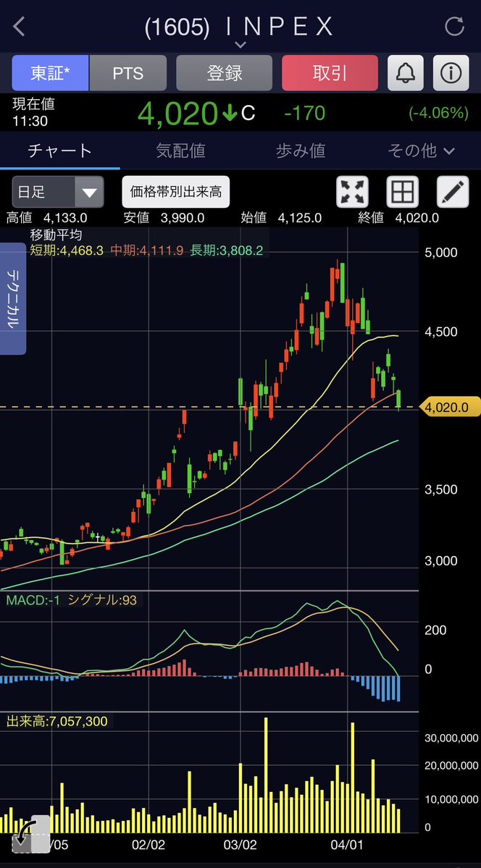Screen dimensions: 481x868
Task: Switch to the チャート tab
Action: (x=60, y=151)
